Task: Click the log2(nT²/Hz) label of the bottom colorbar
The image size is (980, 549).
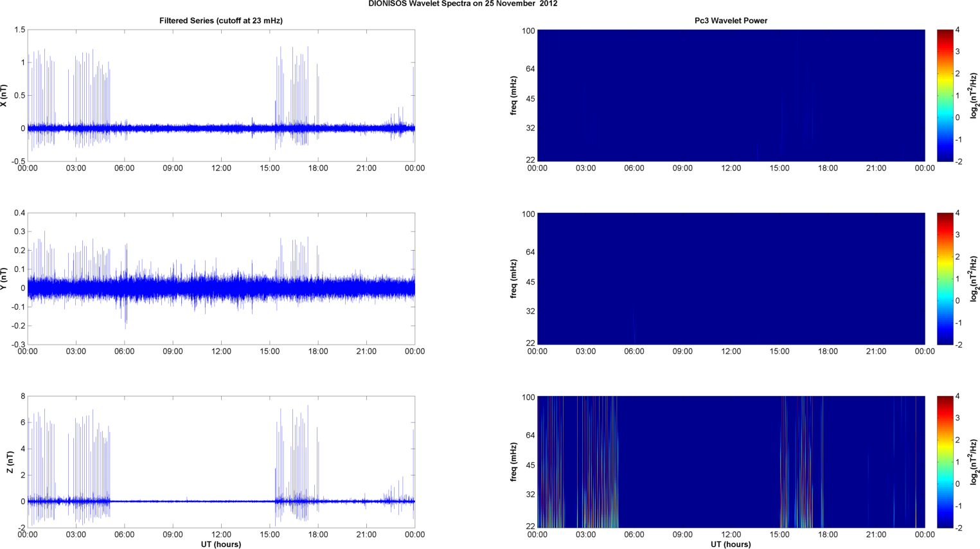Action: click(x=974, y=462)
